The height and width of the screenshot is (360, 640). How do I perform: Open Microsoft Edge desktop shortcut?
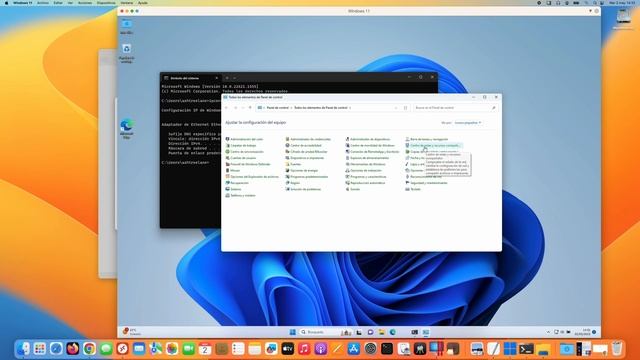[127, 129]
